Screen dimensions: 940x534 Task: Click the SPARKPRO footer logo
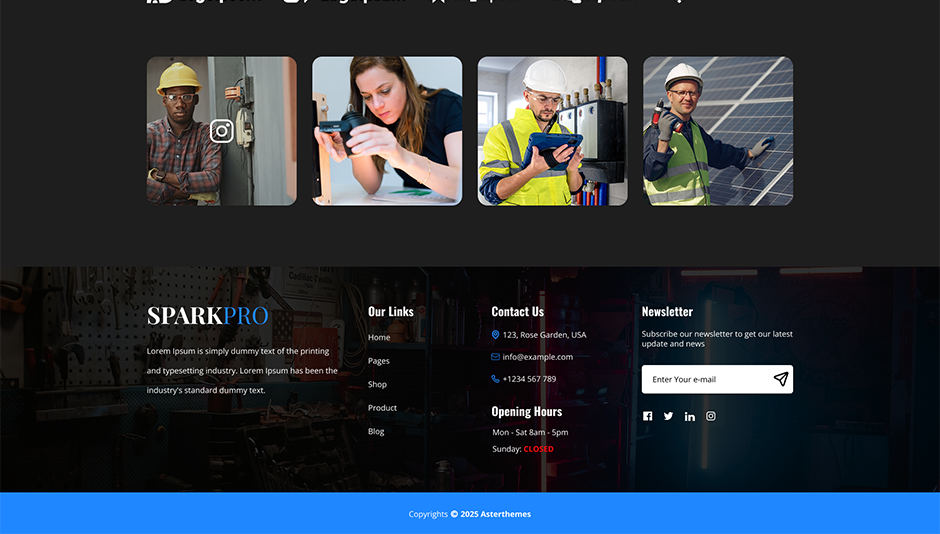(207, 316)
